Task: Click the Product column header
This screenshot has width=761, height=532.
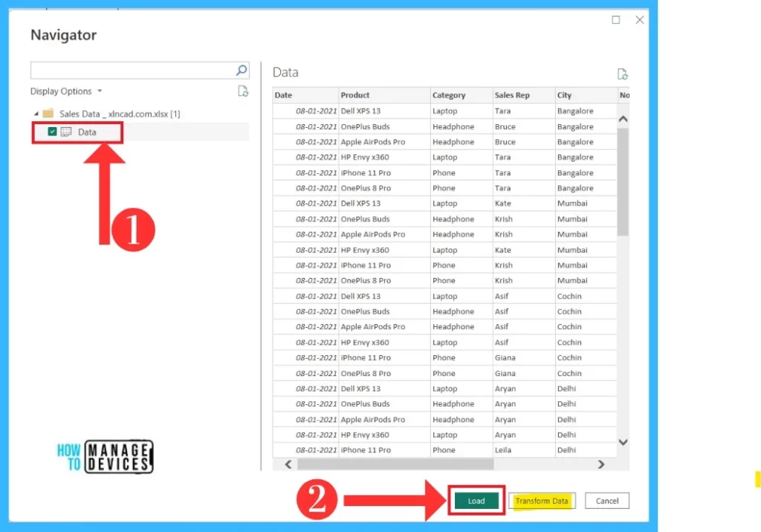Action: 384,95
